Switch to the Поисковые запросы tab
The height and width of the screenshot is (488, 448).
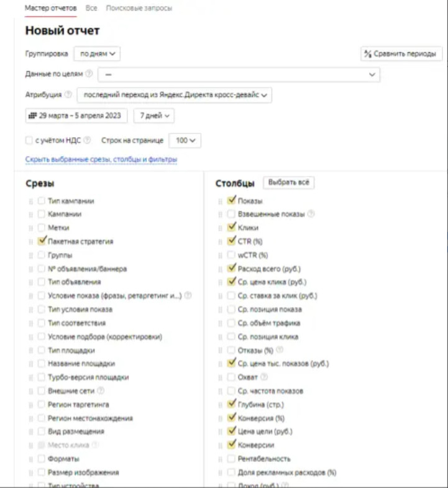click(139, 9)
